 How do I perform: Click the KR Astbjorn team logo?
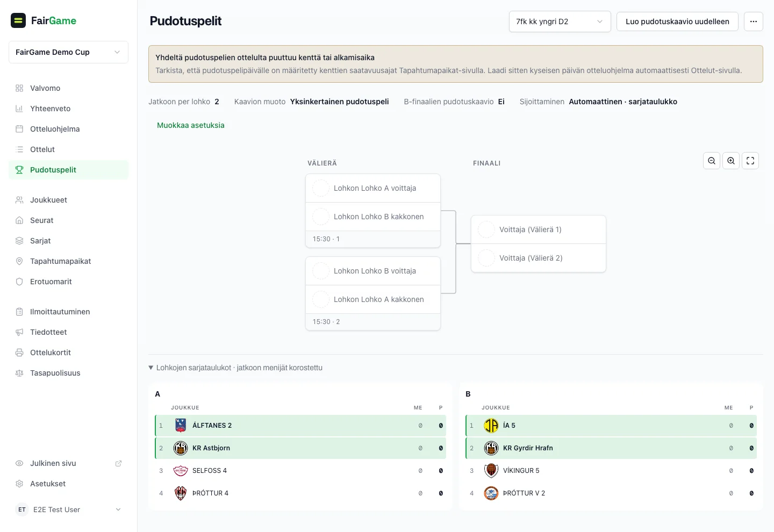181,448
